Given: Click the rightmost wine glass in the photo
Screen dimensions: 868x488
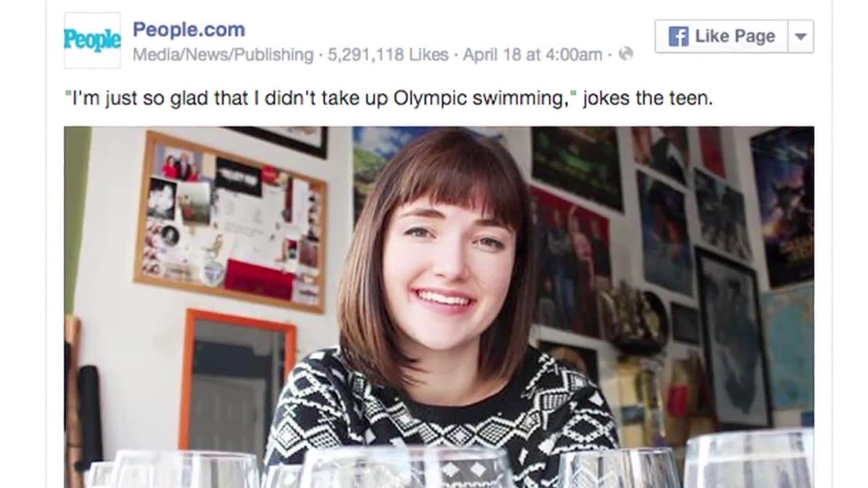Looking at the screenshot, I should [749, 461].
